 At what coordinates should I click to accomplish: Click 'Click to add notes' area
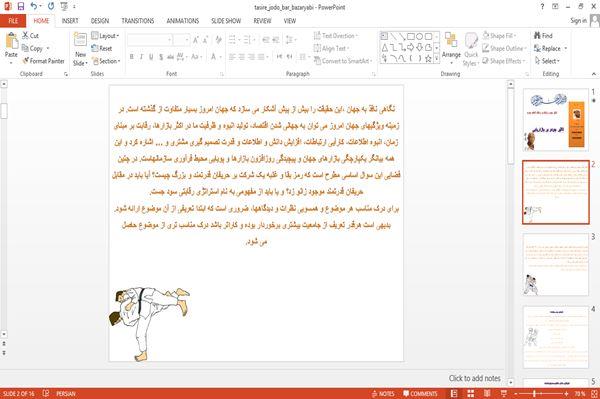[474, 378]
